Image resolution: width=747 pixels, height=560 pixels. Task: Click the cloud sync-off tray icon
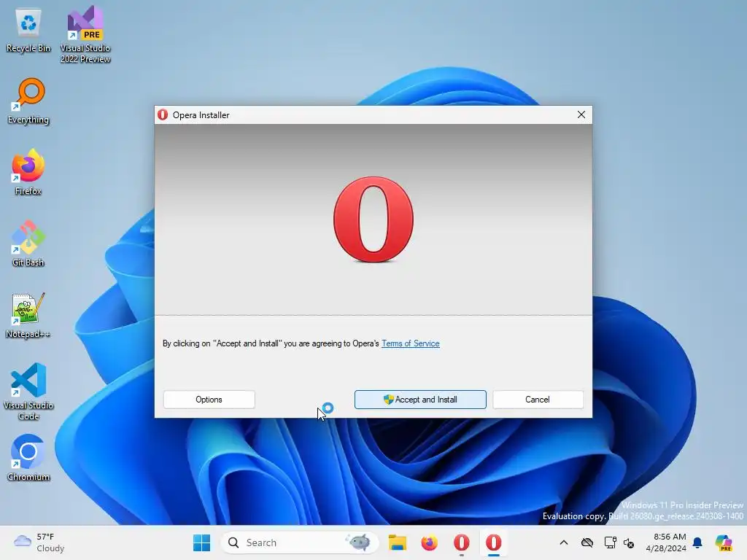tap(587, 542)
